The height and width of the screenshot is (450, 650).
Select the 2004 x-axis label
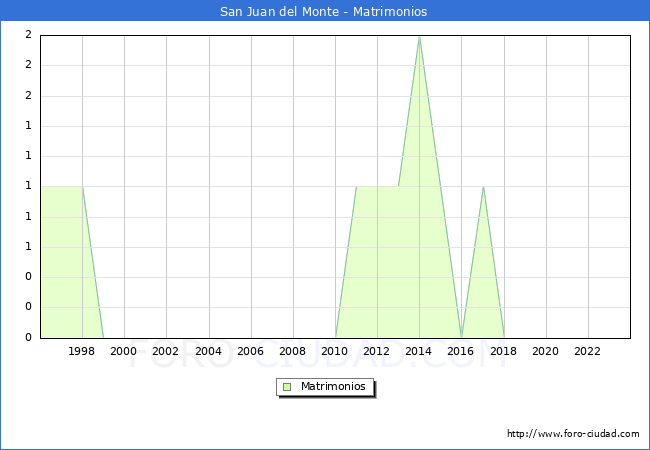tap(208, 351)
